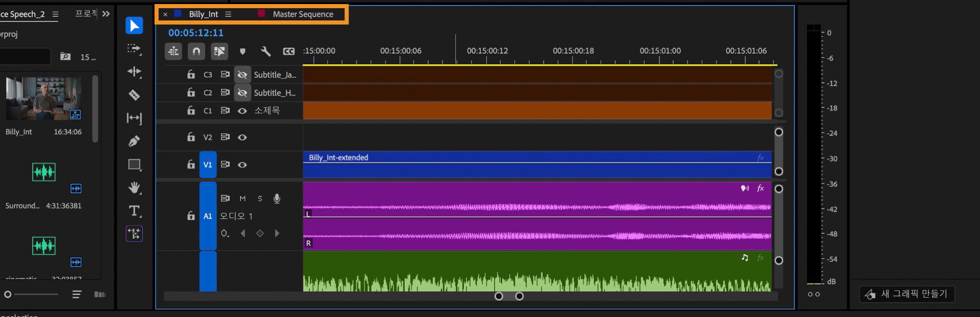The height and width of the screenshot is (317, 980).
Task: Select the Surround audio item in bin
Action: [43, 172]
